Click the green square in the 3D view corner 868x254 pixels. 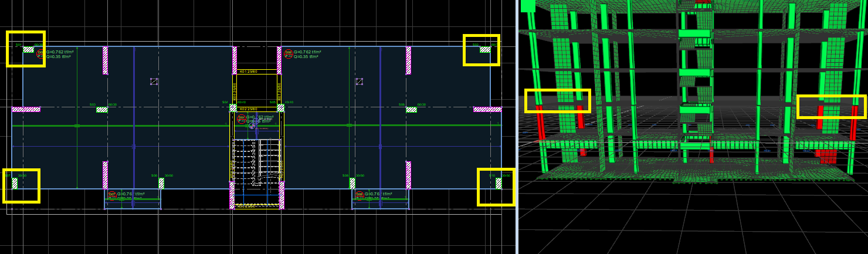point(528,6)
